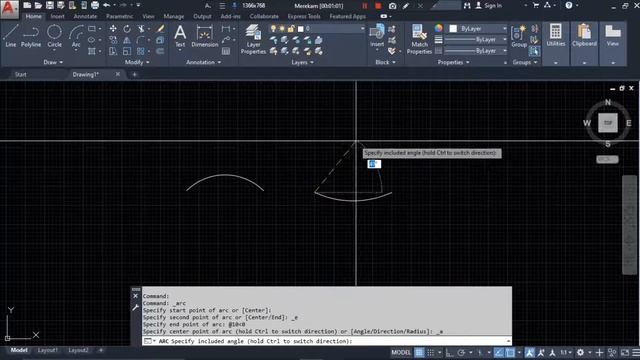
Task: Select the Stretch tool
Action: tap(113, 51)
